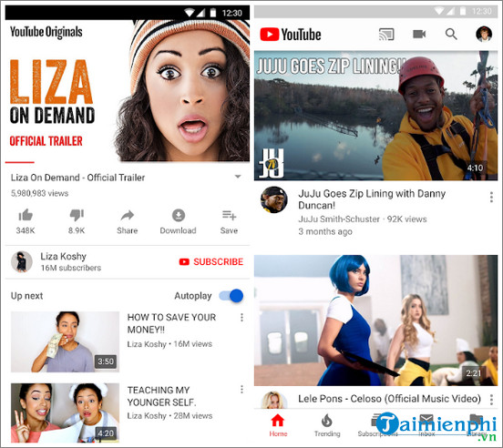This screenshot has width=503, height=448.
Task: Play the Liza On Demand trailer video
Action: (x=128, y=90)
